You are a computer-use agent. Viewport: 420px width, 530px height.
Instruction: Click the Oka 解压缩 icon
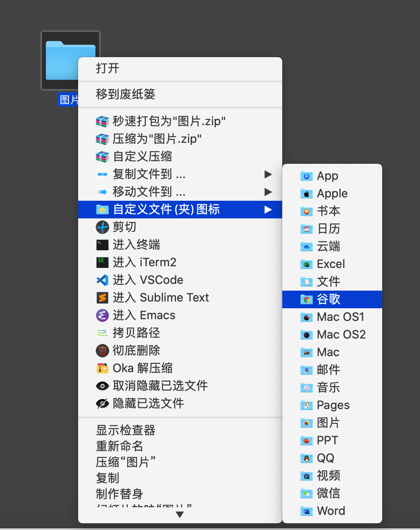102,368
